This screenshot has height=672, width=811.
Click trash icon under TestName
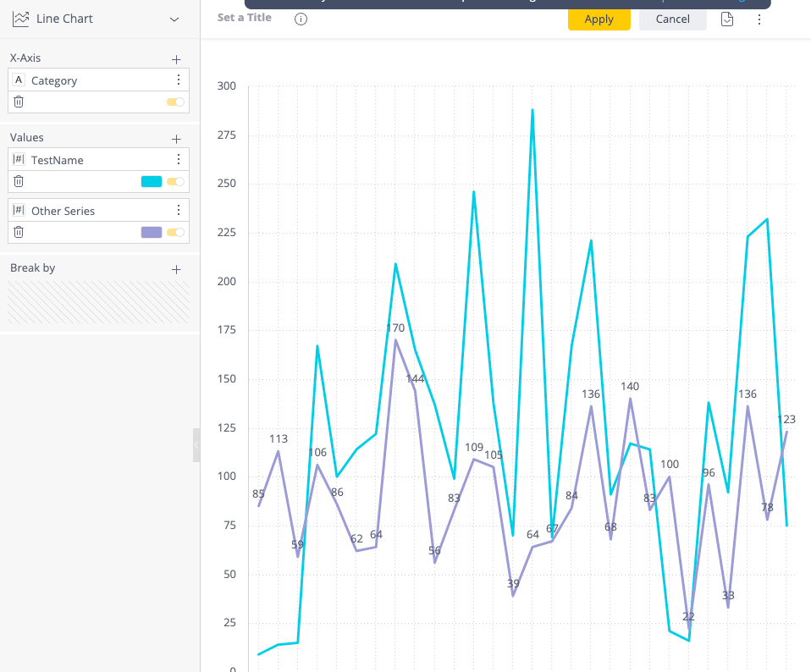click(x=19, y=181)
